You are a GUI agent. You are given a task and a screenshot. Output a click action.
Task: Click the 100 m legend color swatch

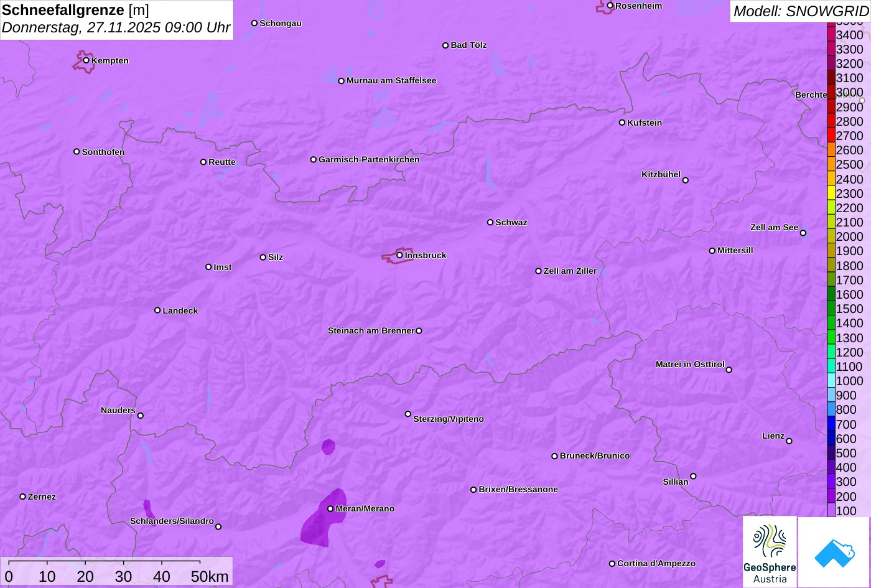click(831, 510)
